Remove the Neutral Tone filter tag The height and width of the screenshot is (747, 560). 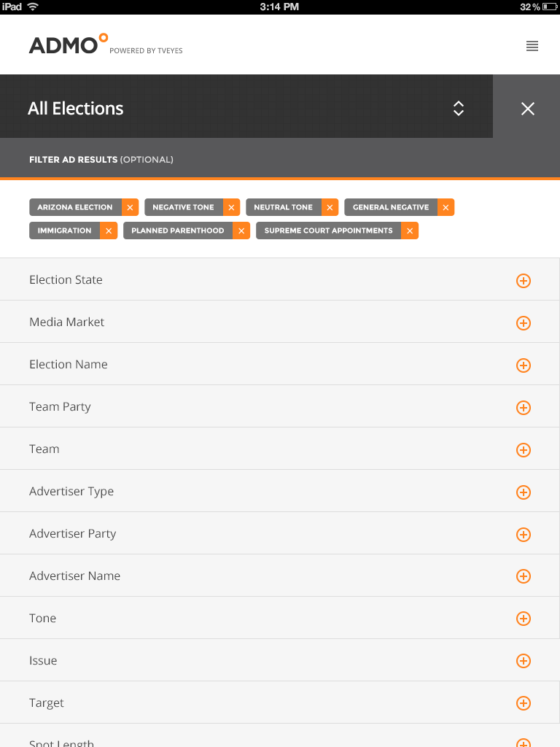[330, 207]
